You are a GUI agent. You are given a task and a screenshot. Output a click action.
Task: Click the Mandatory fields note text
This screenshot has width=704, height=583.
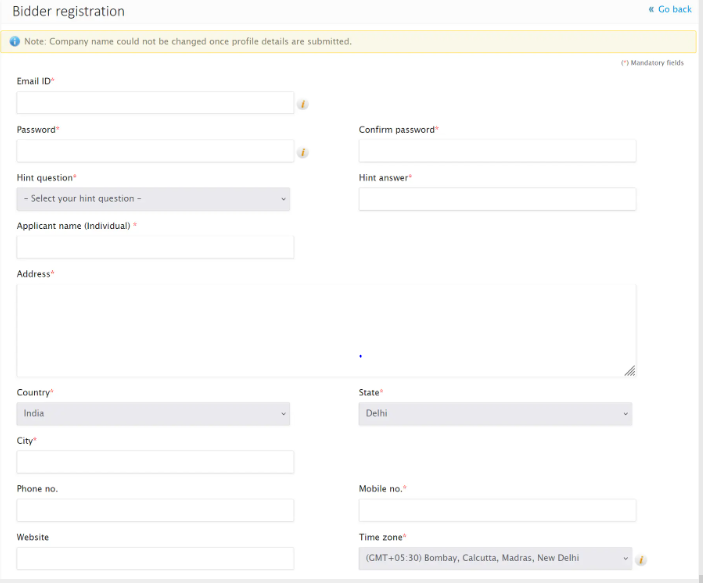click(652, 63)
